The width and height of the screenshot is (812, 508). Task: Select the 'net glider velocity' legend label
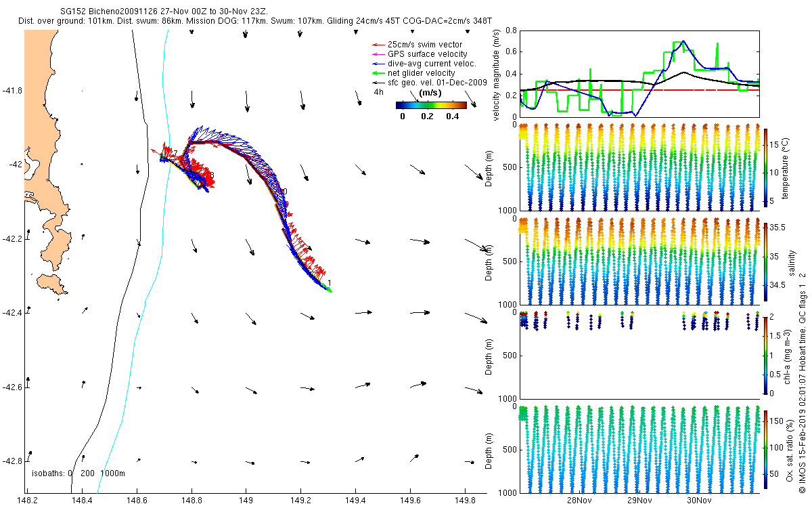(423, 73)
